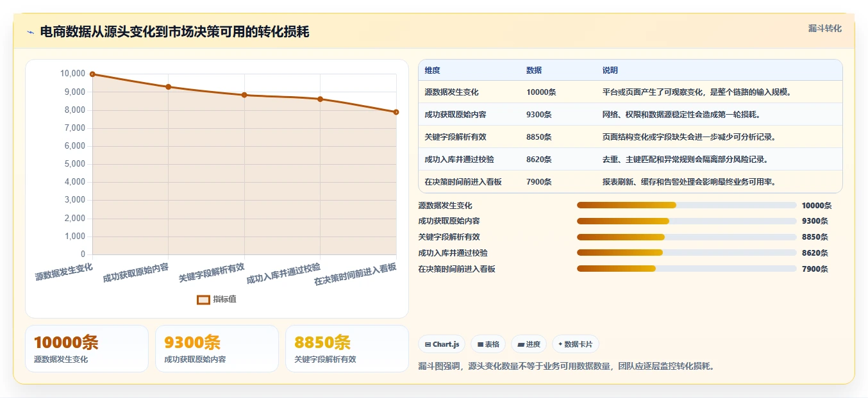Open the 8850条 data card
Image resolution: width=868 pixels, height=398 pixels.
[x=347, y=349]
